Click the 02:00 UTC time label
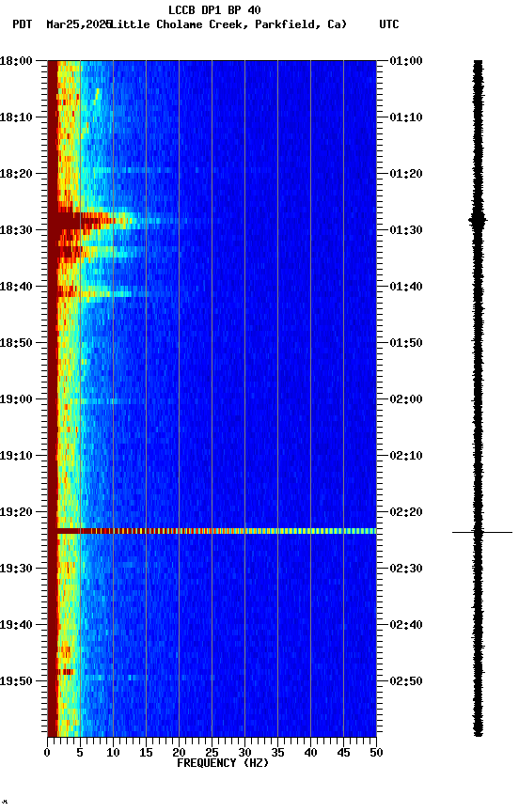 tap(406, 399)
